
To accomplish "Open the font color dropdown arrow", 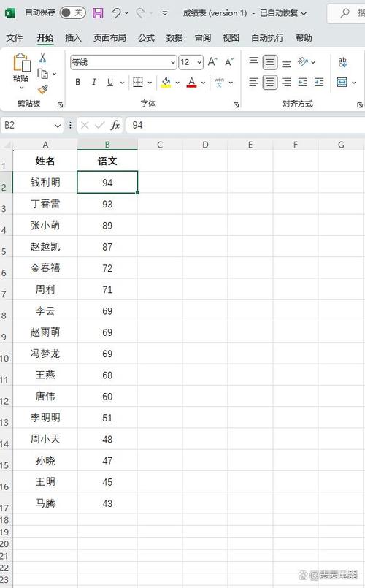I will (203, 83).
